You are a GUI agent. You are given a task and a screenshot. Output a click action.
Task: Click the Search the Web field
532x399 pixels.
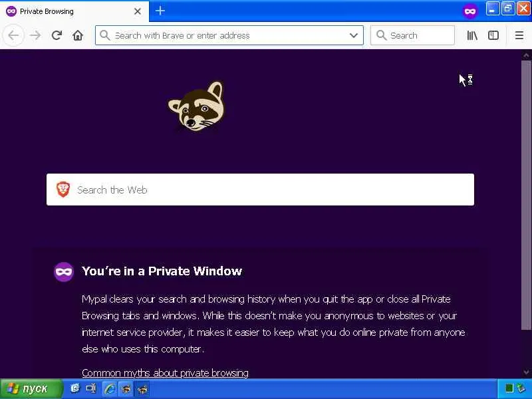pos(260,190)
